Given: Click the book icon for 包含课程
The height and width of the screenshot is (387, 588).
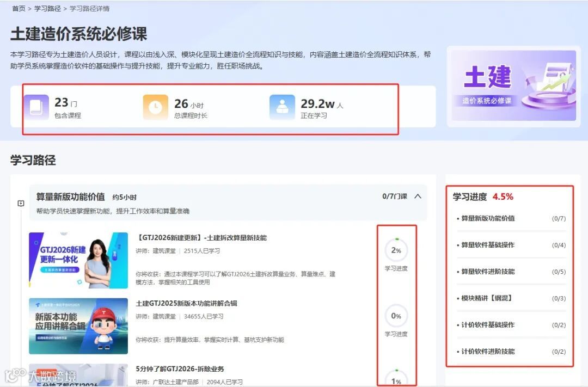Looking at the screenshot, I should point(36,107).
